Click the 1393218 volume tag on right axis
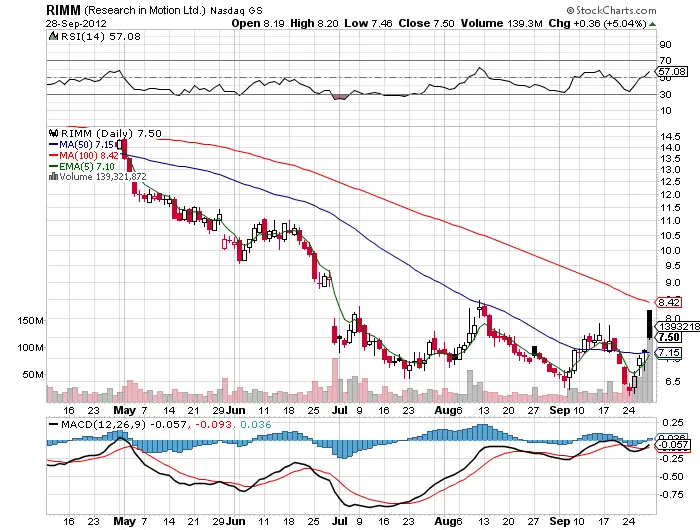The height and width of the screenshot is (530, 700). tap(677, 327)
